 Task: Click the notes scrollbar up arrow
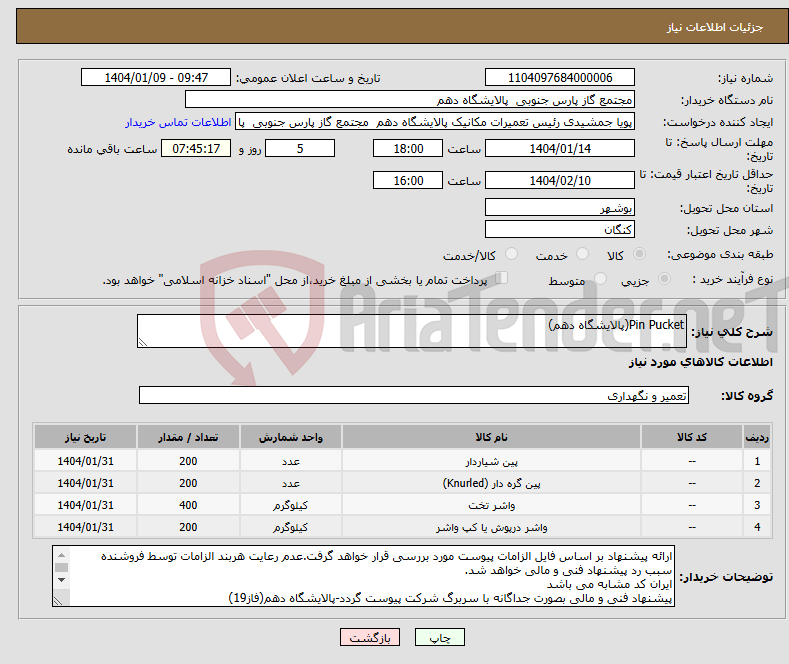(61, 555)
